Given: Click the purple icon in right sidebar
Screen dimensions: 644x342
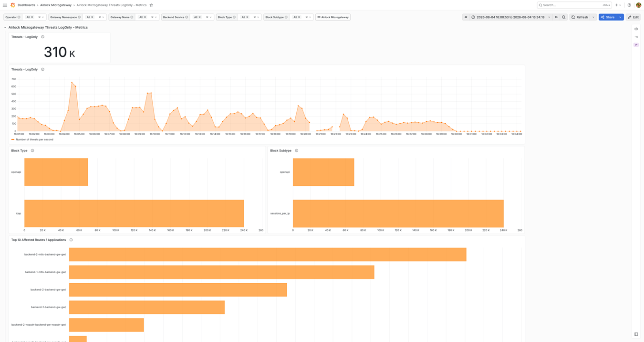Looking at the screenshot, I should click(x=636, y=45).
